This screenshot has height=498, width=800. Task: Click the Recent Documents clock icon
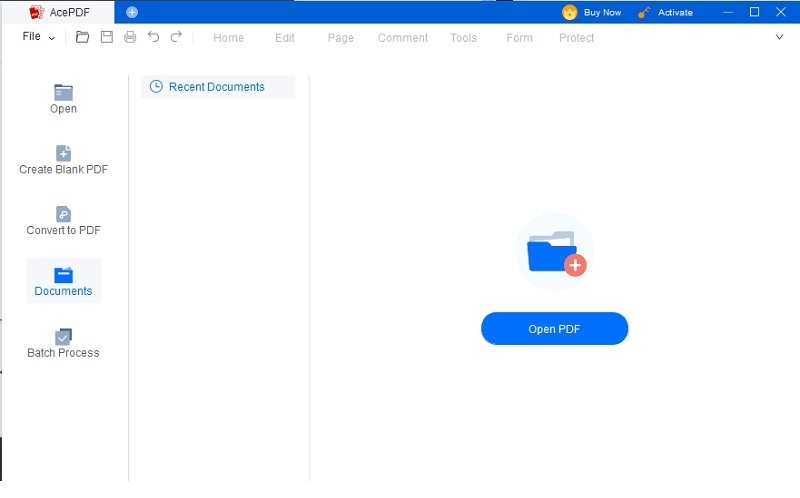click(156, 86)
